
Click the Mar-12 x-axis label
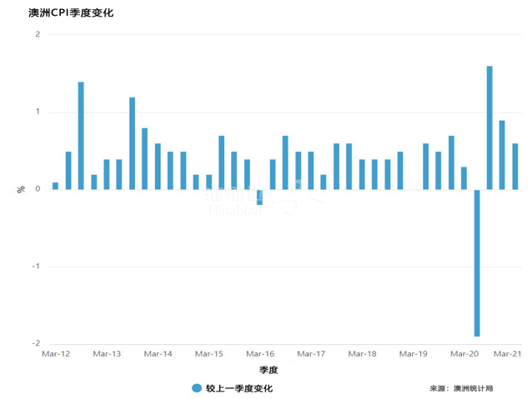(x=56, y=354)
